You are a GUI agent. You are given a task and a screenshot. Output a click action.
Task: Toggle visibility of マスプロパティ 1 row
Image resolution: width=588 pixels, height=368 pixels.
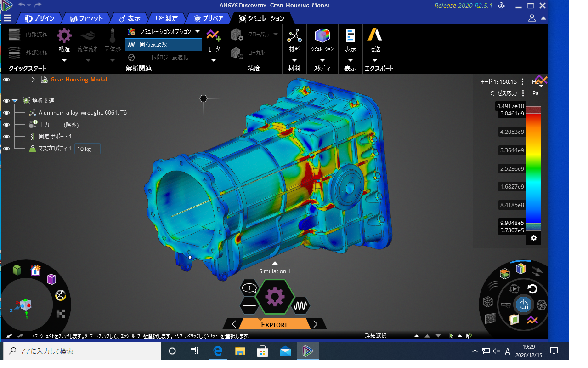[6, 149]
